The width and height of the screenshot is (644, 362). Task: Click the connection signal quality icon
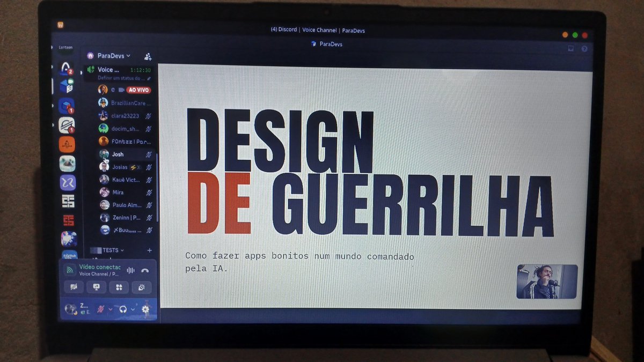pos(69,270)
